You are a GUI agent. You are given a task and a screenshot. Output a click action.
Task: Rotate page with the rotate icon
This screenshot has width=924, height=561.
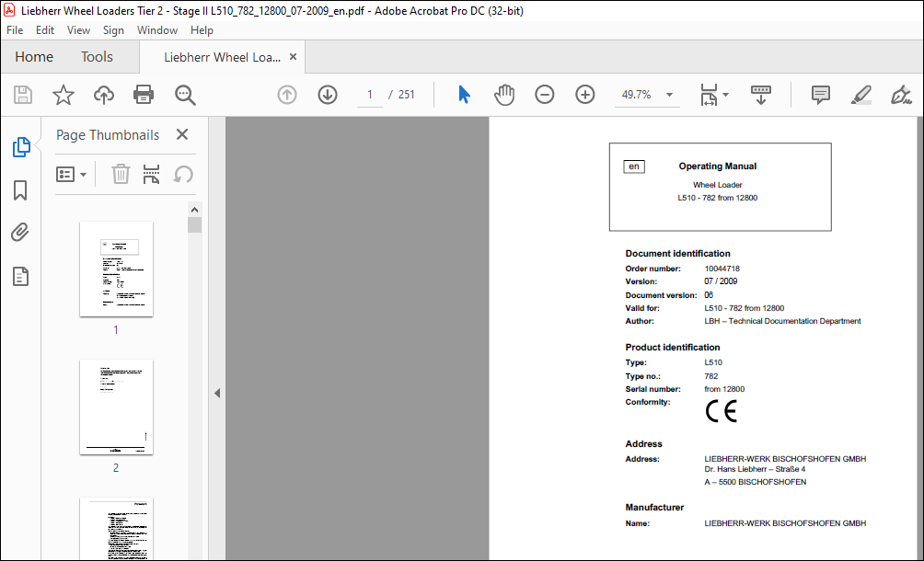coord(183,174)
